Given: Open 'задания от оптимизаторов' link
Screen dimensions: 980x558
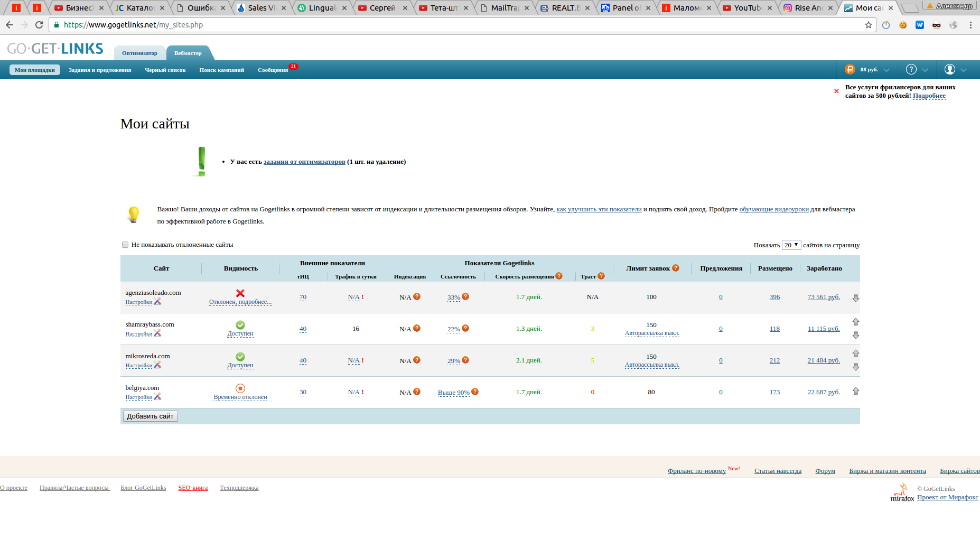Looking at the screenshot, I should 304,162.
